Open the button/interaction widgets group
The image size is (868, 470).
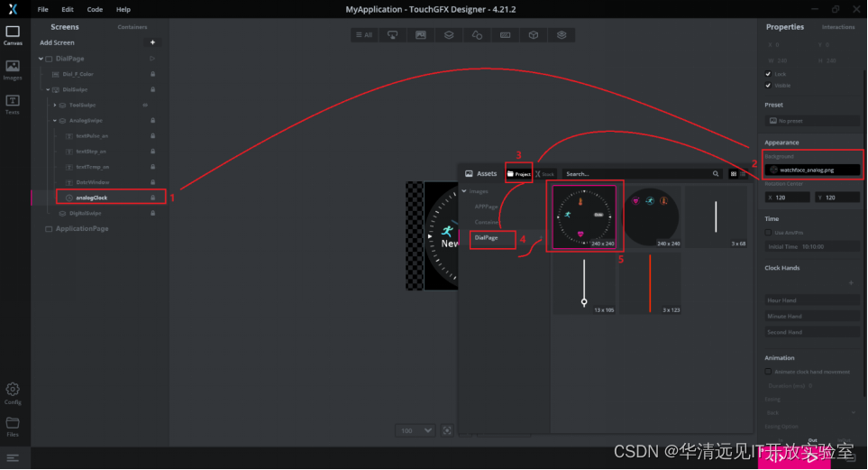(x=392, y=35)
